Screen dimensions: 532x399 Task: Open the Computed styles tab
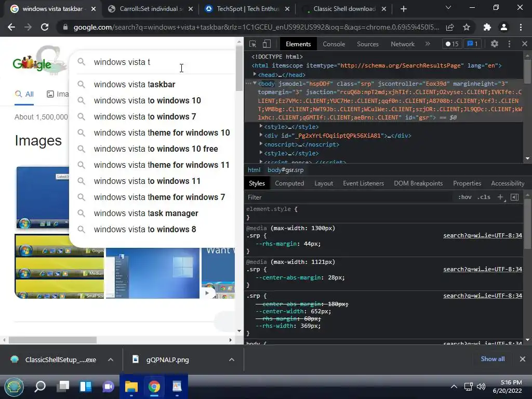click(x=289, y=183)
